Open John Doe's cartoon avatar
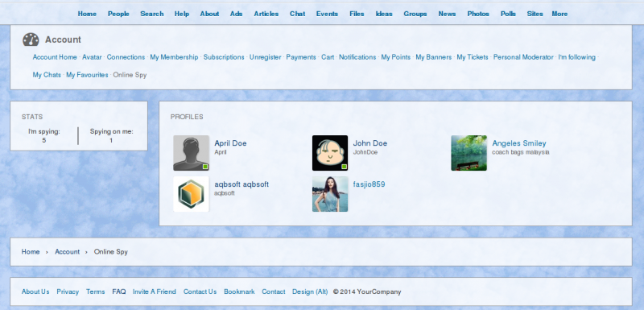The width and height of the screenshot is (644, 310). click(330, 153)
